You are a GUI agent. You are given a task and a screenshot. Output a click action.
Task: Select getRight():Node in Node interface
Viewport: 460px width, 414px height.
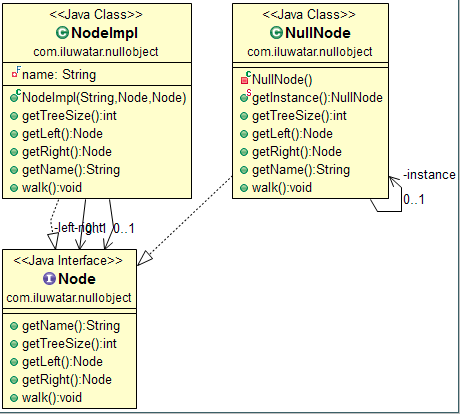click(67, 380)
